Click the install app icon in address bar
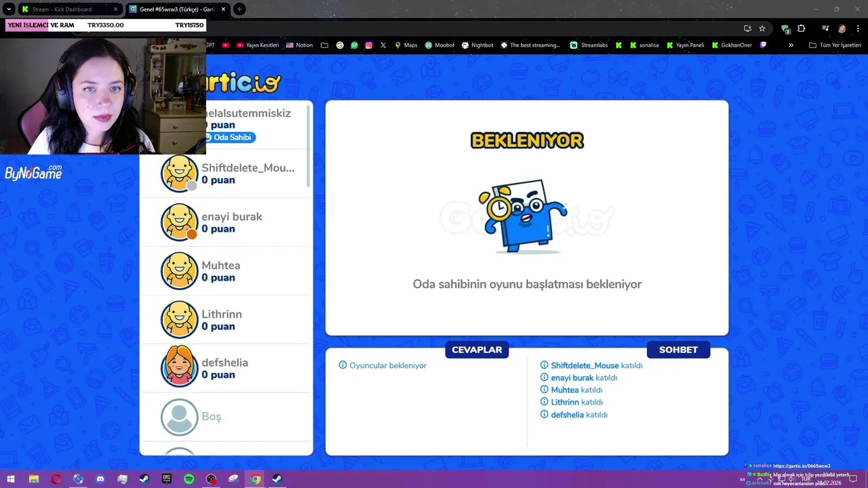This screenshot has height=488, width=868. click(x=747, y=28)
